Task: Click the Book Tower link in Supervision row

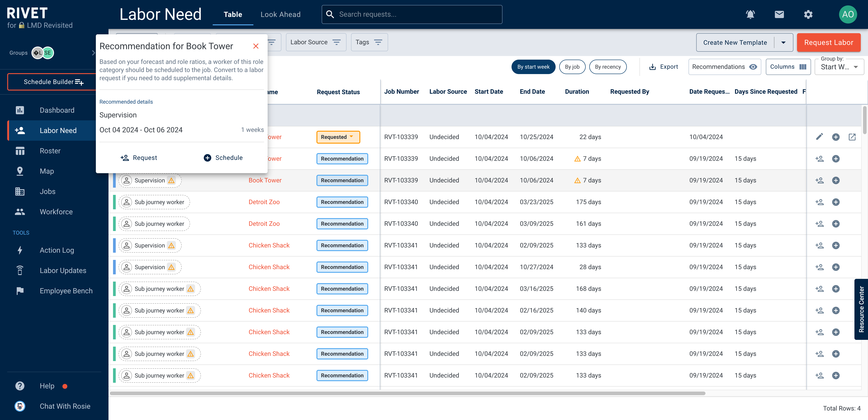Action: tap(265, 180)
